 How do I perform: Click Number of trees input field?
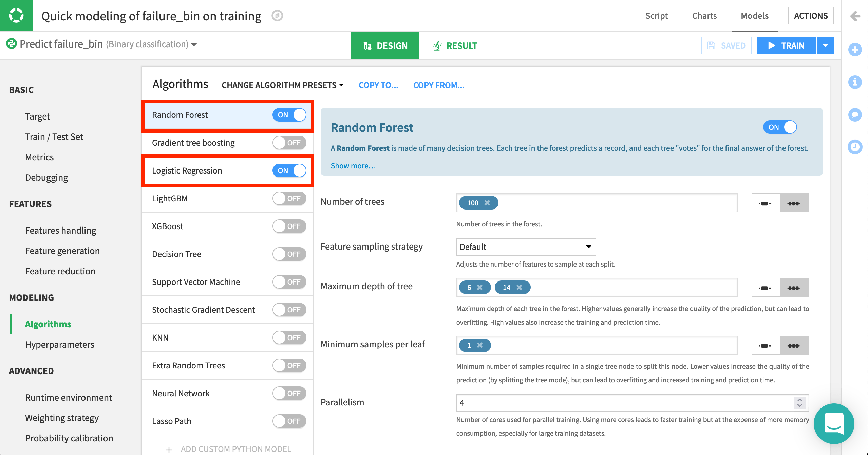pos(597,203)
